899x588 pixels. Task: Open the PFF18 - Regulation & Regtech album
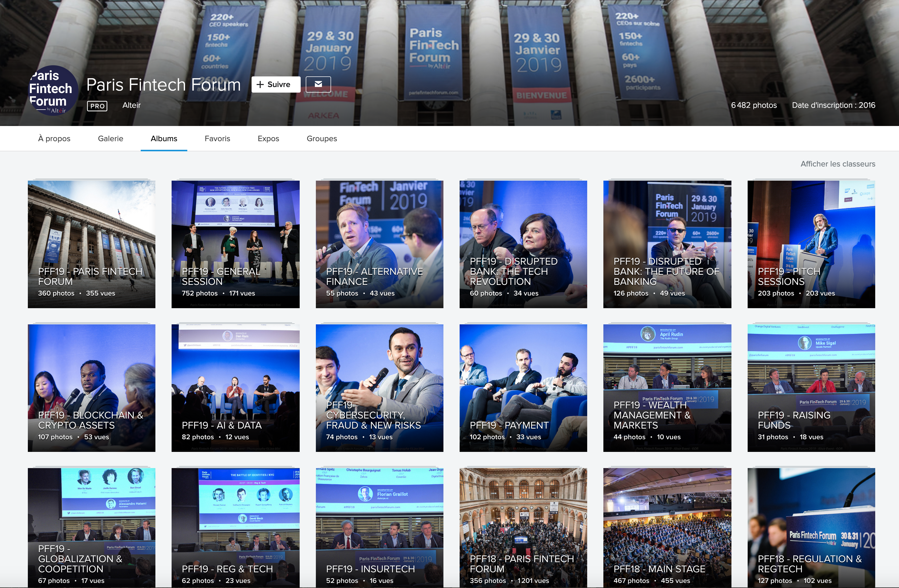coord(811,528)
